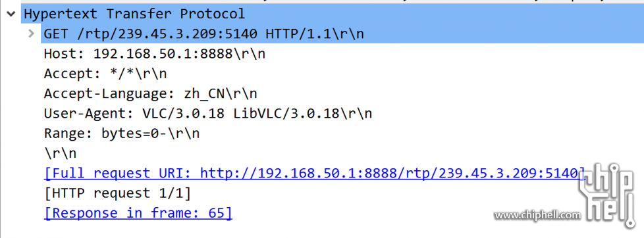Select the User-Agent VLC/3.0.18 row
This screenshot has width=644, height=238.
click(208, 114)
